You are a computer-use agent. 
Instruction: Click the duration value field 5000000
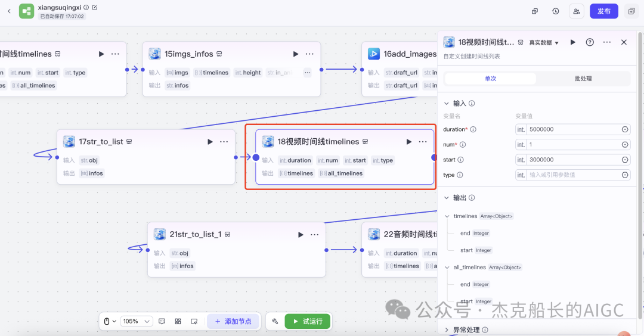574,129
